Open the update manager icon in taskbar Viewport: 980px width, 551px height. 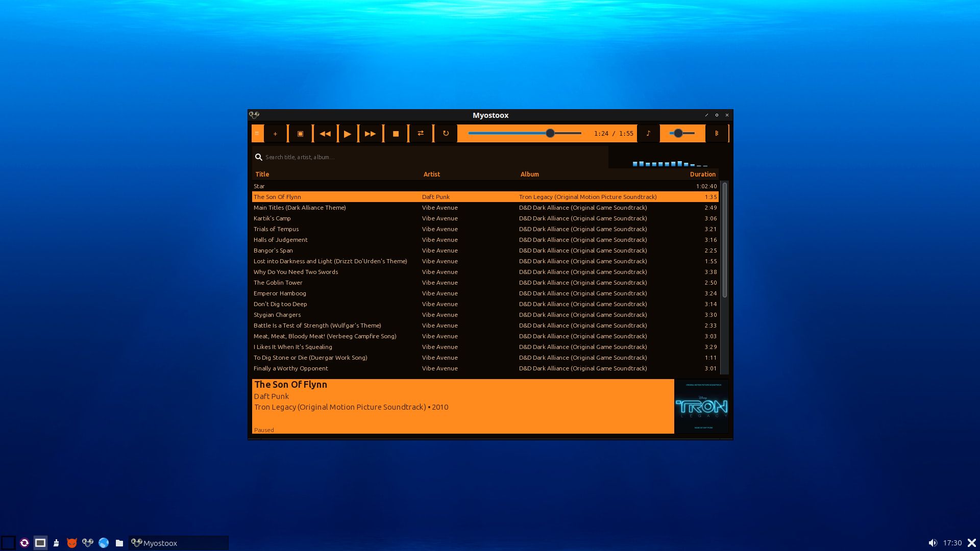coord(24,543)
